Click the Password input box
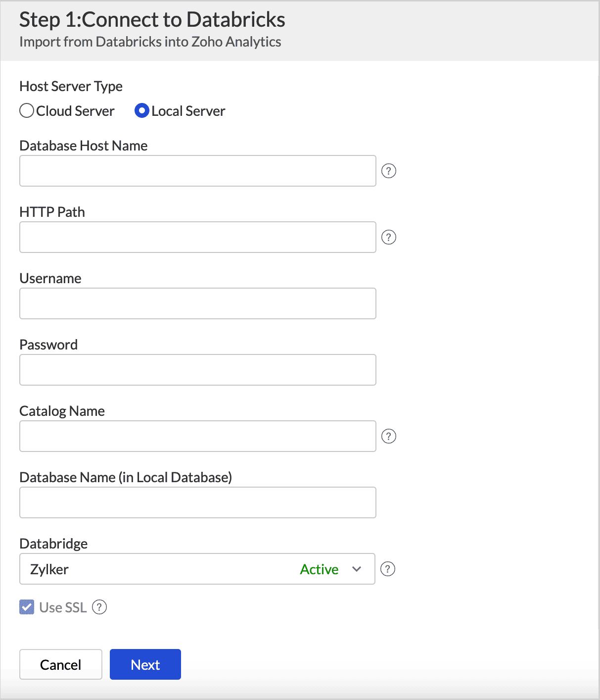The image size is (600, 700). click(198, 370)
